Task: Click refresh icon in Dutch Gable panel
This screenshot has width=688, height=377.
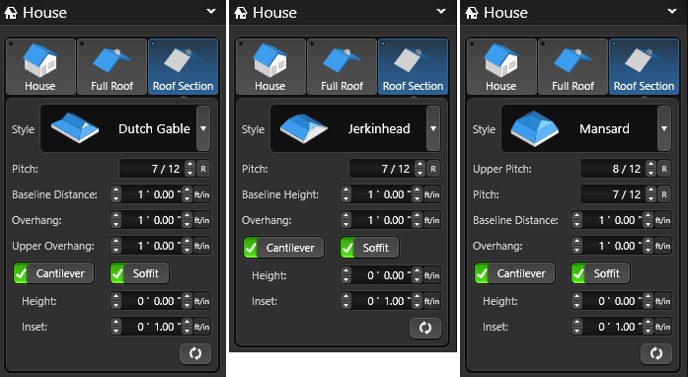Action: click(x=195, y=353)
